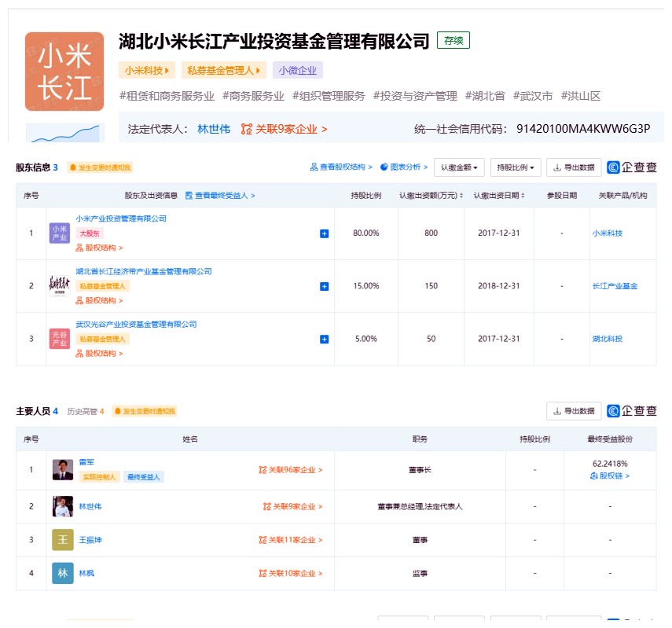Click the 企查查 logo beside shareholder table
This screenshot has height=628, width=672.
[x=632, y=167]
